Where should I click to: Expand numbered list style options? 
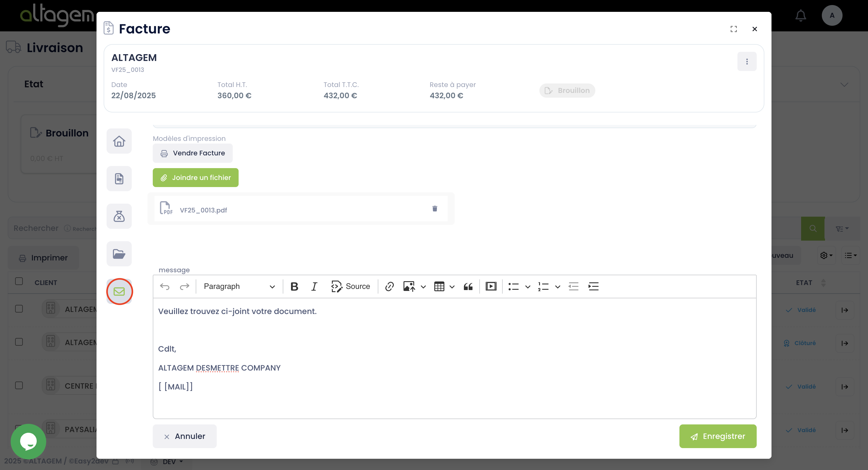coord(558,287)
